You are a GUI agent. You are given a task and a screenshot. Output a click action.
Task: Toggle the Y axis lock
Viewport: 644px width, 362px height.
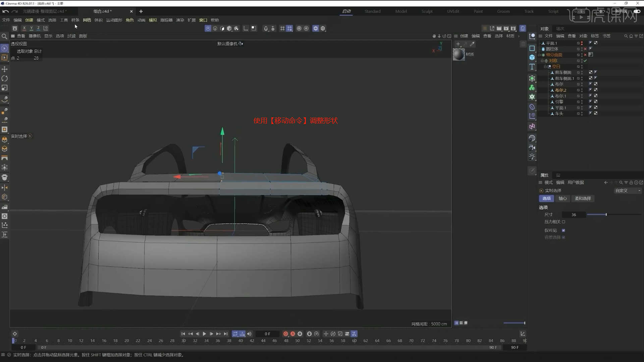click(x=31, y=28)
